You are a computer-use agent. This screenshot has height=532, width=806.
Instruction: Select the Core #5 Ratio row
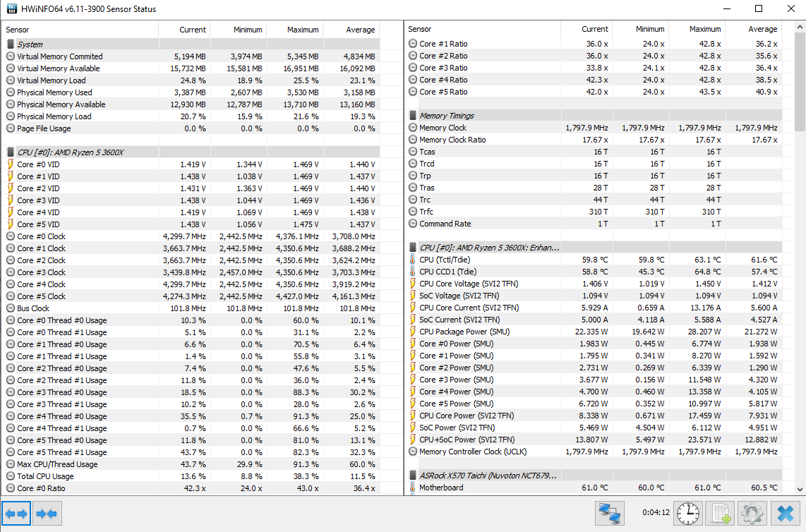pyautogui.click(x=594, y=92)
